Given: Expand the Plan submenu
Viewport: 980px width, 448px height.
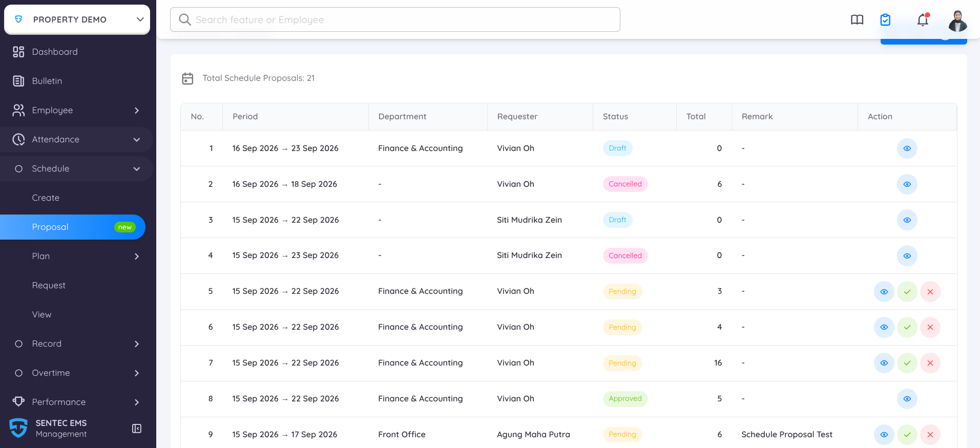Looking at the screenshot, I should 77,256.
